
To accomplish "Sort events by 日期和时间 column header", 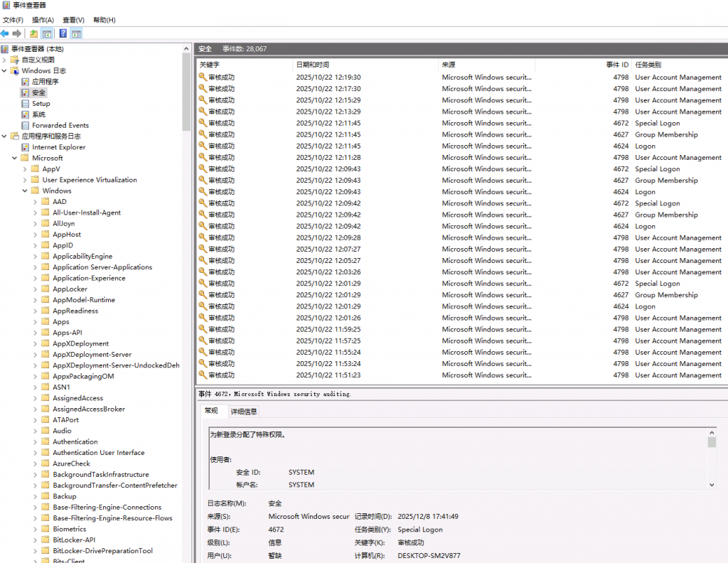I will pos(313,65).
